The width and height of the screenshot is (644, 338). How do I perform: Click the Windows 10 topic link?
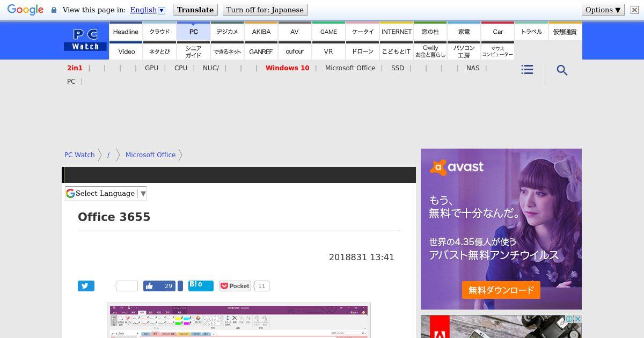click(287, 68)
